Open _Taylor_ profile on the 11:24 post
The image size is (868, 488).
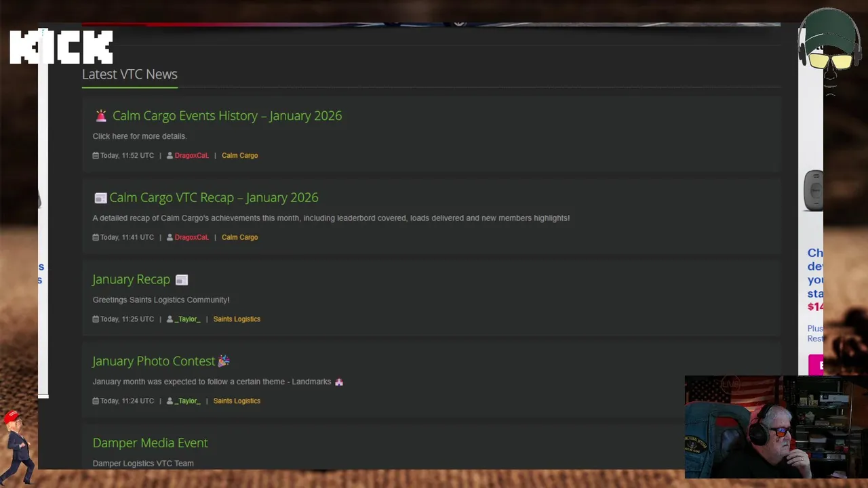pyautogui.click(x=187, y=401)
